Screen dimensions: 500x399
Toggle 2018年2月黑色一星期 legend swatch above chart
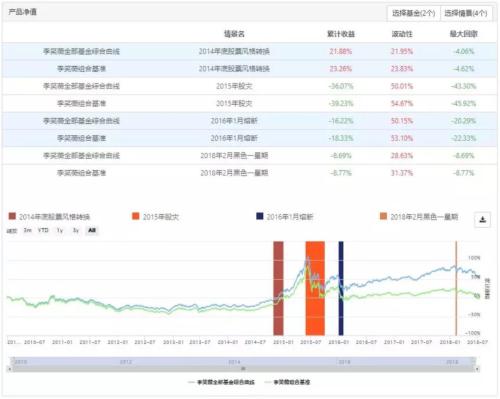[x=384, y=216]
